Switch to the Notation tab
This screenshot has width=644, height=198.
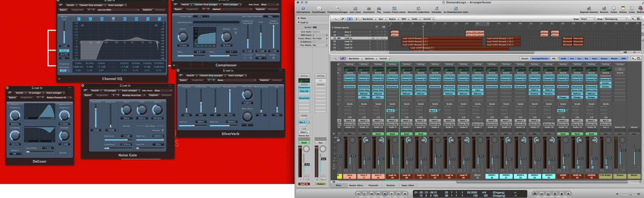(x=391, y=185)
